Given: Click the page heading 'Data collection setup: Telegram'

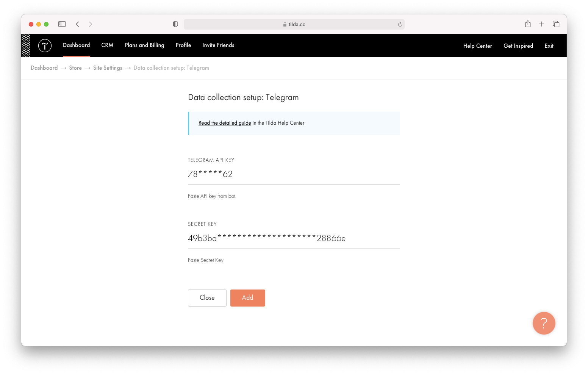Looking at the screenshot, I should tap(243, 97).
